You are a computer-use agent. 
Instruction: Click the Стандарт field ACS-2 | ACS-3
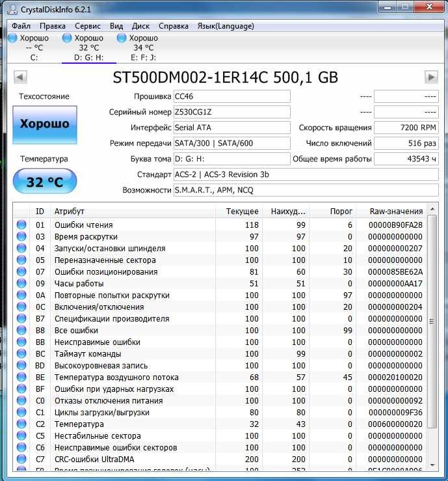pyautogui.click(x=306, y=174)
